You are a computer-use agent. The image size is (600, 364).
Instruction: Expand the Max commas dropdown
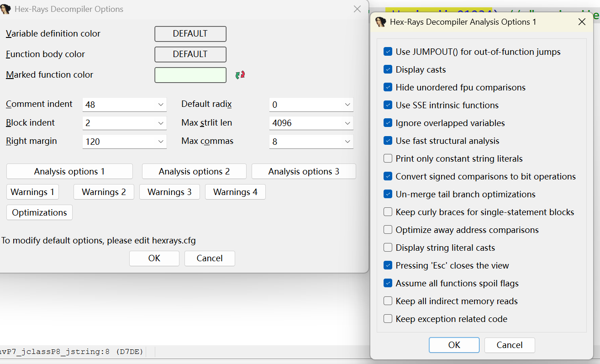click(347, 142)
